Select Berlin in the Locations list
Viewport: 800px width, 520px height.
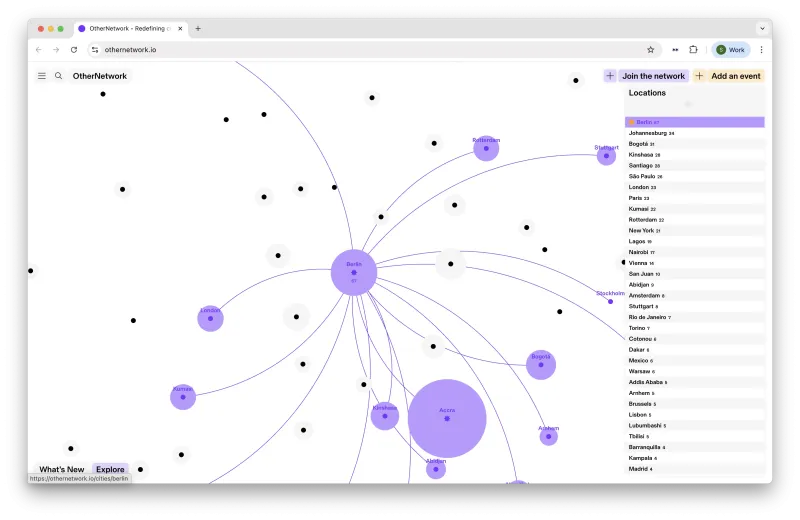[x=694, y=122]
